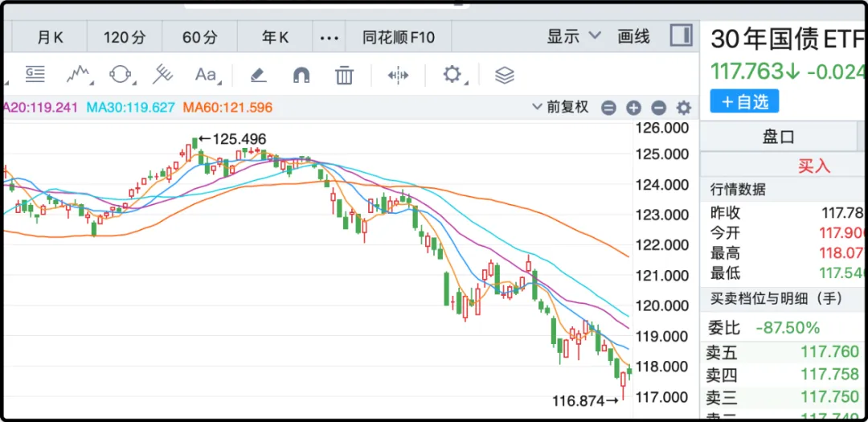Toggle the magnet snap tool
Screen dimensions: 868x422
tap(301, 75)
